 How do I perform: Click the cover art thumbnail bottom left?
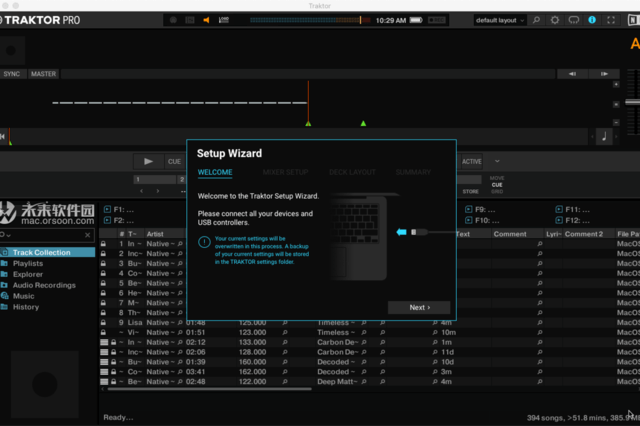point(45,384)
